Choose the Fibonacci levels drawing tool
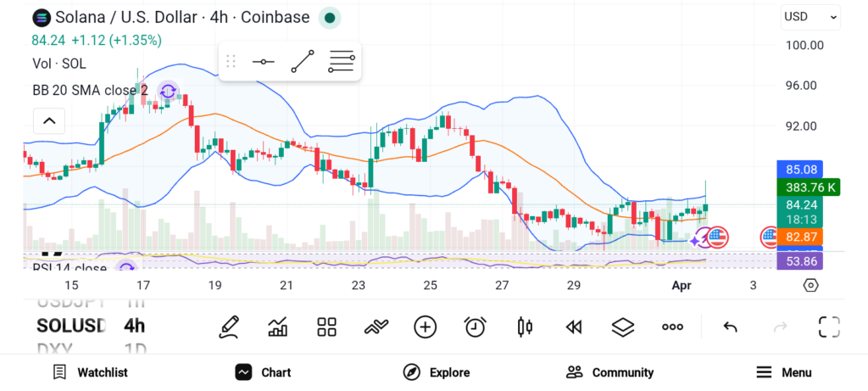Viewport: 868px width, 391px height. click(341, 62)
